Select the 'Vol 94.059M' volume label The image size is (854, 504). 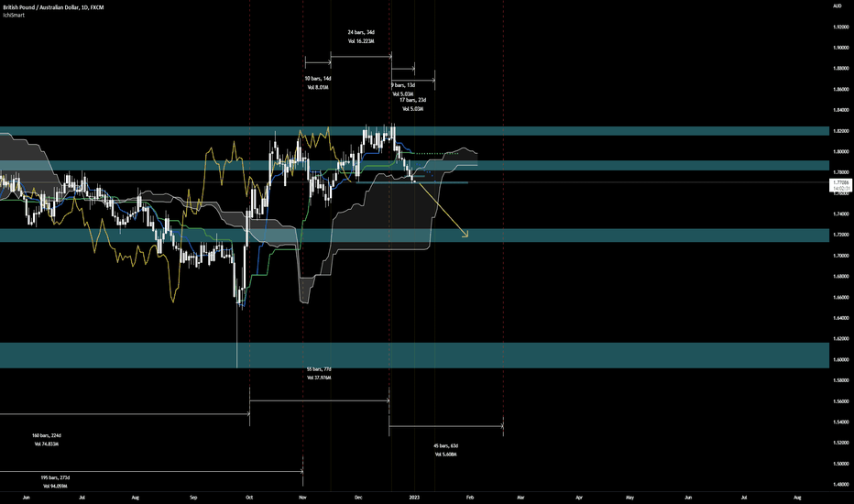click(x=55, y=486)
